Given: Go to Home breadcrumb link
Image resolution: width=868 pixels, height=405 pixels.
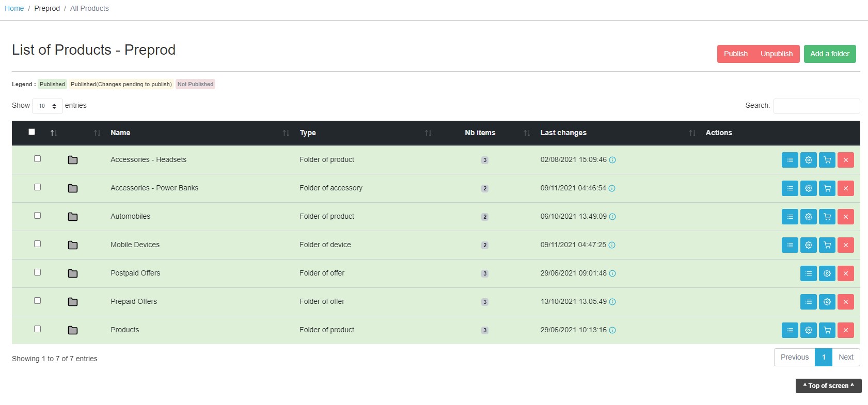Looking at the screenshot, I should pyautogui.click(x=14, y=8).
